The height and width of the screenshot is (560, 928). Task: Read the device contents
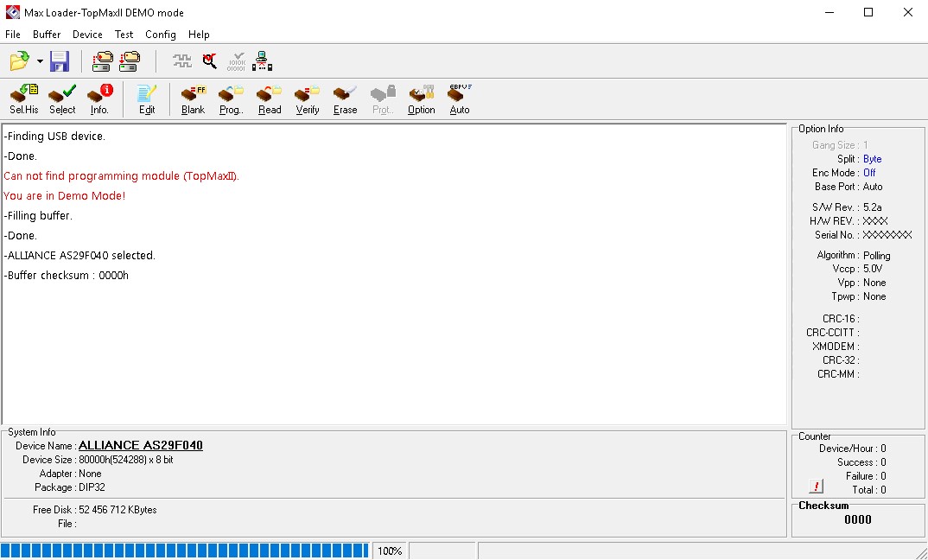point(270,99)
